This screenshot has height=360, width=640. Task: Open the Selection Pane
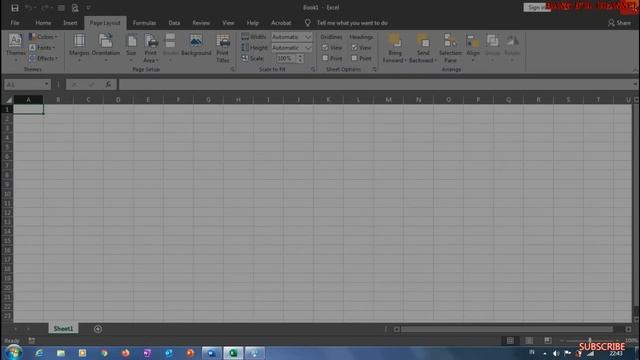point(450,49)
